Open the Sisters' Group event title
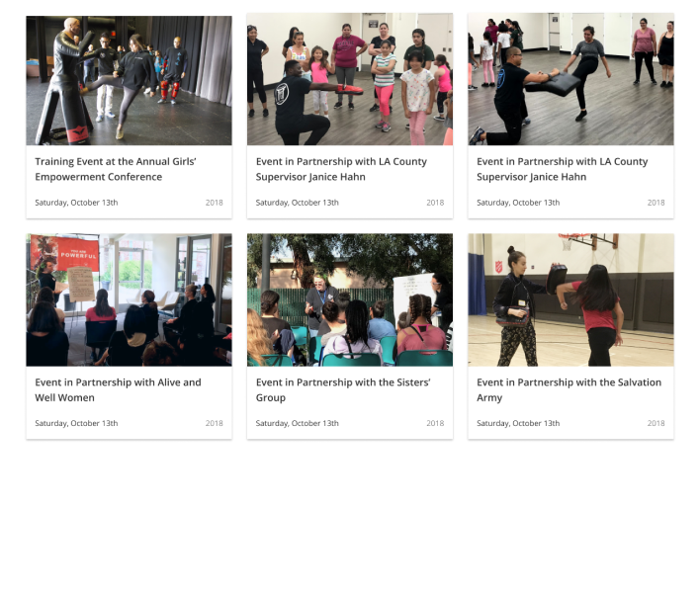The image size is (700, 593). pyautogui.click(x=343, y=390)
